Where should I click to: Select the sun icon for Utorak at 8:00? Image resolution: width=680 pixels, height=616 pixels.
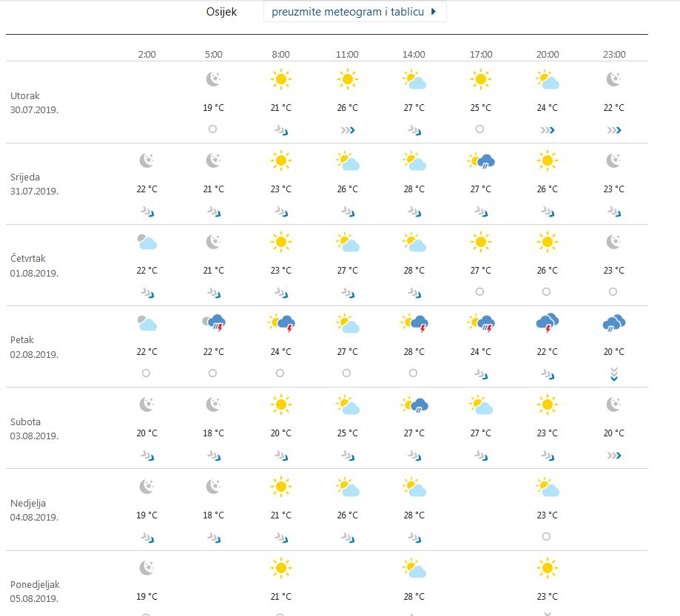(x=280, y=79)
